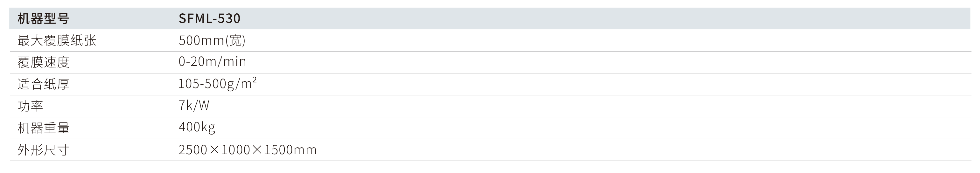
Task: Click the superscript 2 after g/m
Action: 255,80
